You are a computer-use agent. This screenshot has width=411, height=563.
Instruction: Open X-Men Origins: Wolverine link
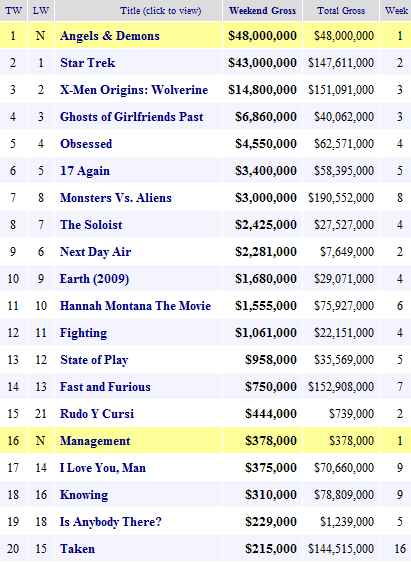[x=134, y=90]
